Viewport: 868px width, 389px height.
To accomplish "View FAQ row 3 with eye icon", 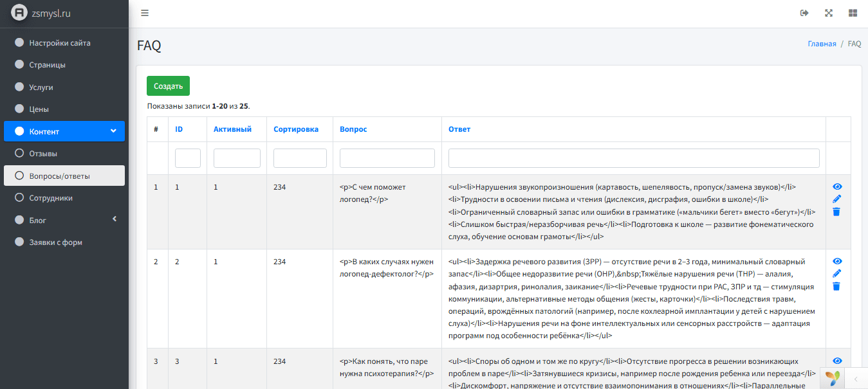I will pyautogui.click(x=836, y=361).
